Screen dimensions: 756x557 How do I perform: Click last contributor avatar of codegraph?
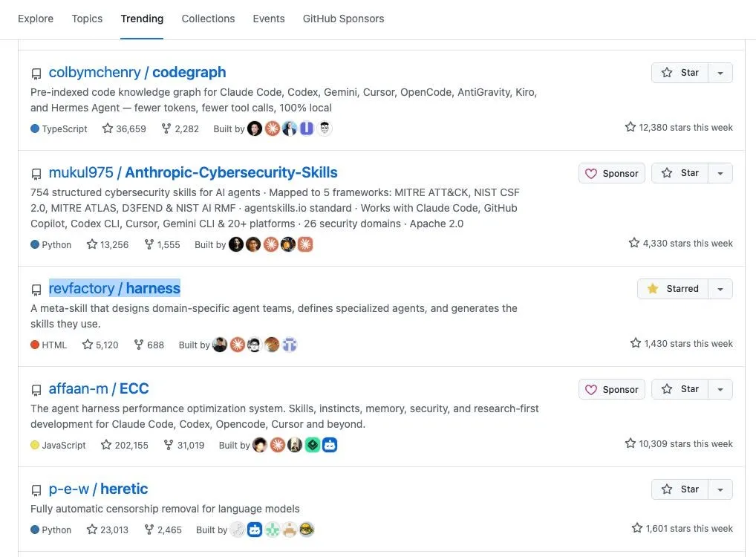(x=325, y=128)
